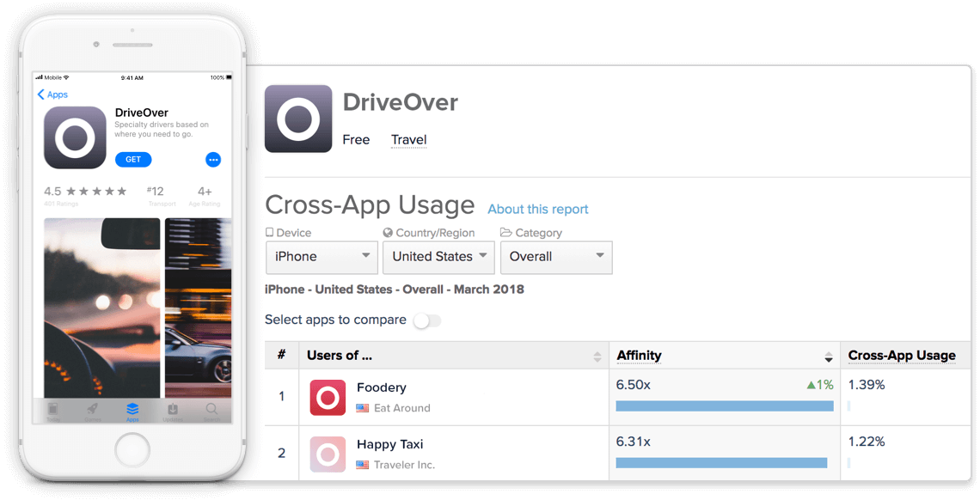The height and width of the screenshot is (500, 980).
Task: Tap the 4+ Age Rating on the phone
Action: (x=205, y=195)
